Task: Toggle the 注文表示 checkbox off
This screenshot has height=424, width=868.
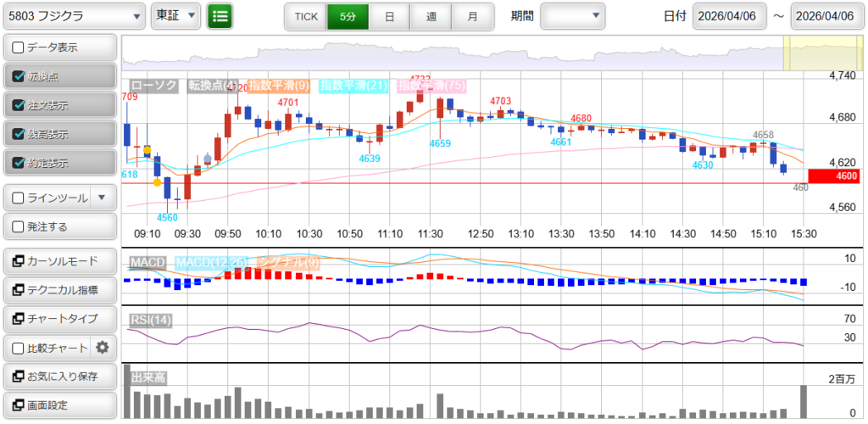Action: pos(19,105)
